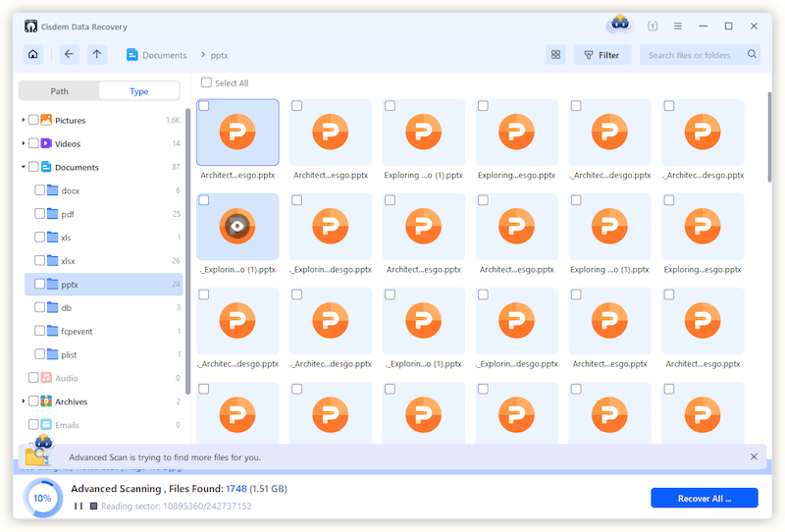Click the Reading sector status text
This screenshot has width=785, height=532.
click(177, 505)
